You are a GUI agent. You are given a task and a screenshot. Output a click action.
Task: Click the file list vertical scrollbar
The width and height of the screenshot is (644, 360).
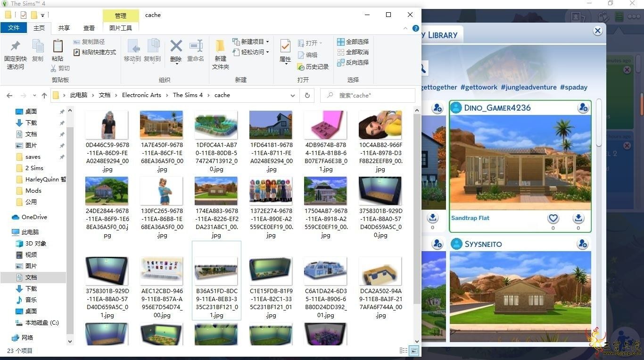point(417,210)
